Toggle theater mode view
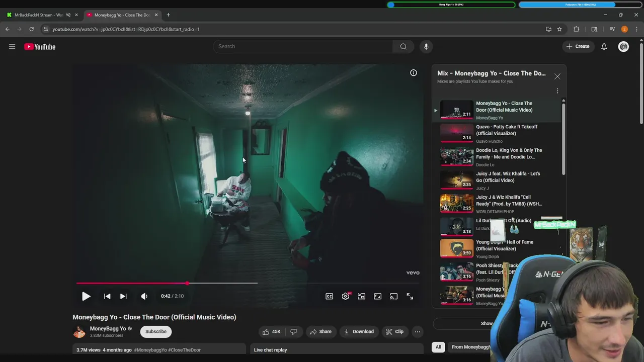Viewport: 644px width, 362px height. click(x=378, y=297)
